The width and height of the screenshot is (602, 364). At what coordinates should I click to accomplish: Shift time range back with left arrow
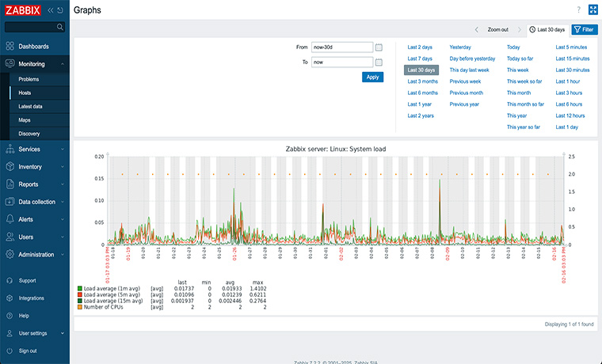[x=478, y=29]
